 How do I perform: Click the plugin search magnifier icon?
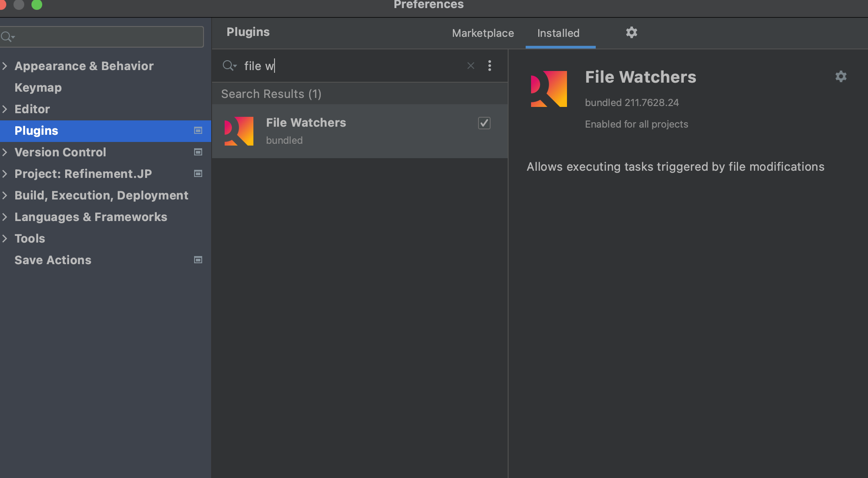[229, 66]
